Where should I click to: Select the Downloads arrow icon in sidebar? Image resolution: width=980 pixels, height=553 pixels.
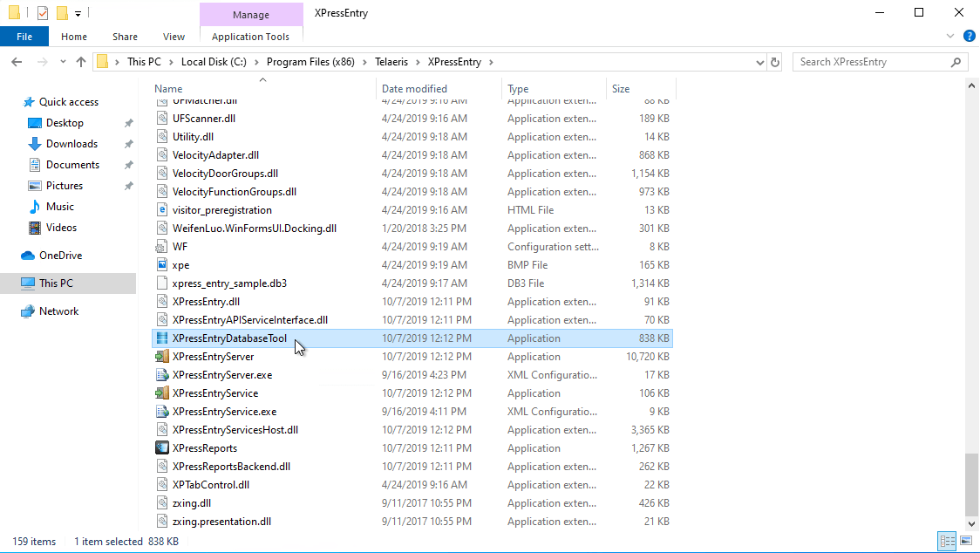[35, 144]
